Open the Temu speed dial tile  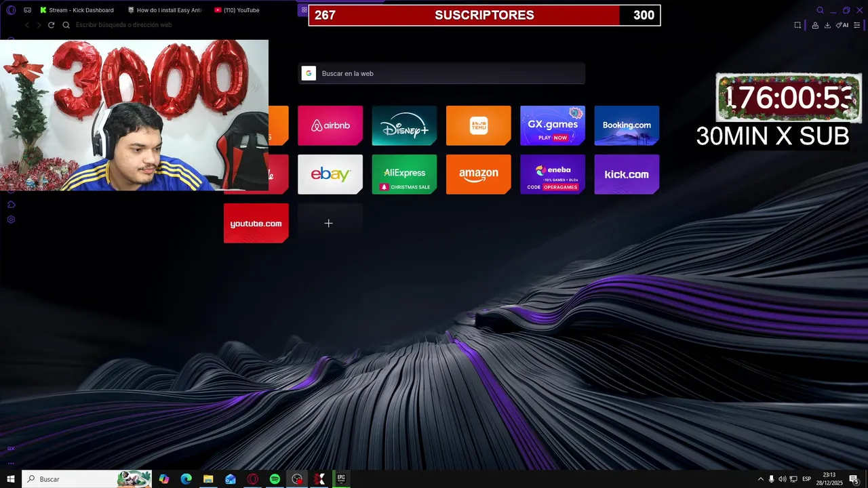tap(479, 125)
